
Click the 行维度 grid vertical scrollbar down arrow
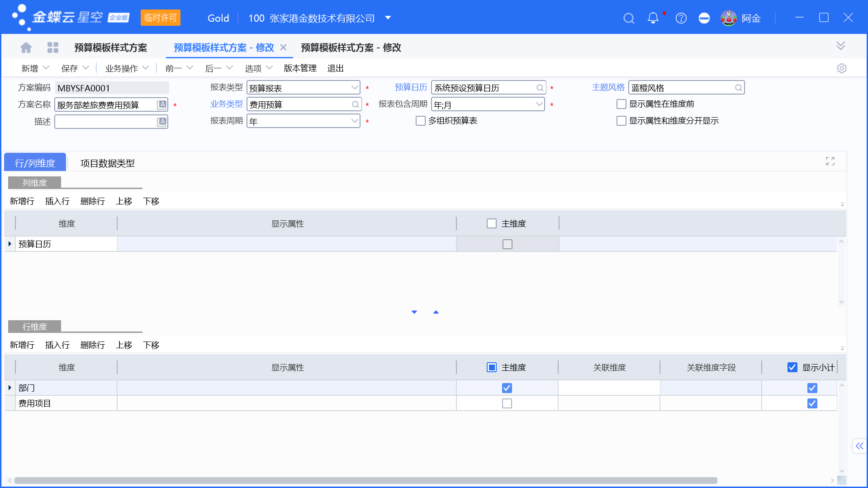[842, 471]
